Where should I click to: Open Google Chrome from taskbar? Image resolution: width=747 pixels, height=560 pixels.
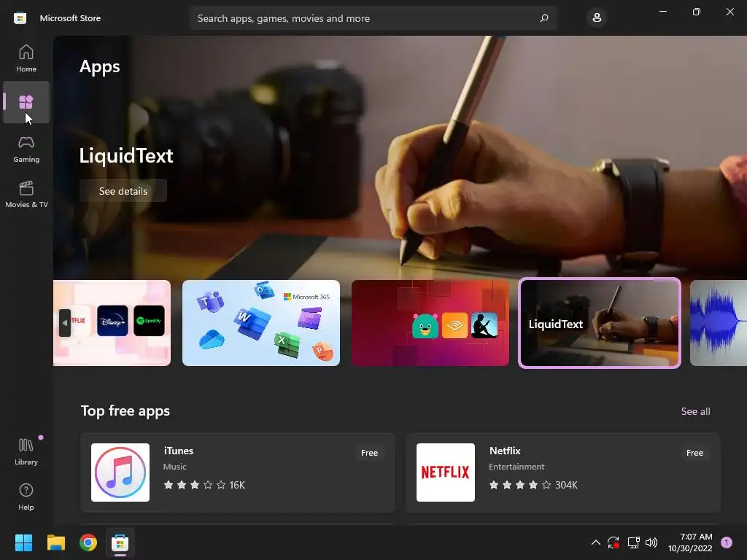pyautogui.click(x=88, y=542)
